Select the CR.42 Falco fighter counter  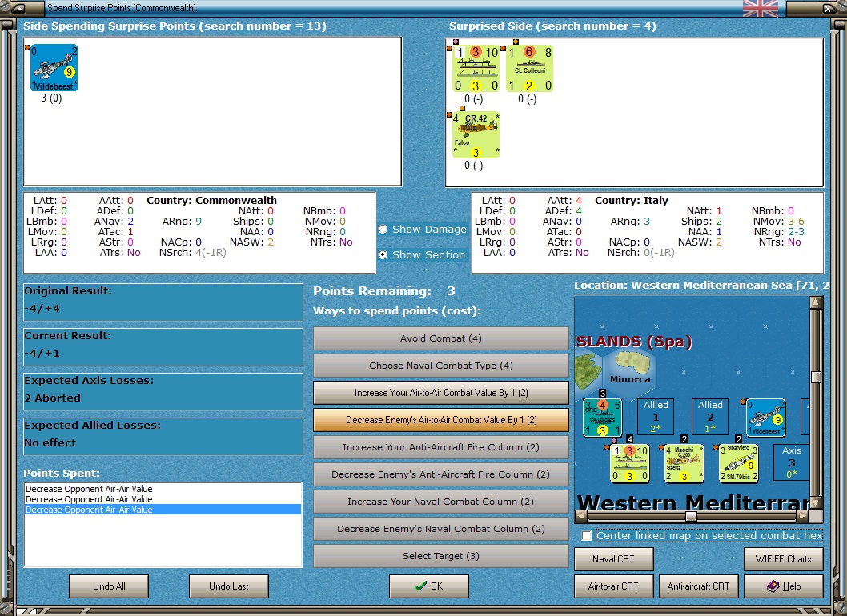click(x=476, y=135)
